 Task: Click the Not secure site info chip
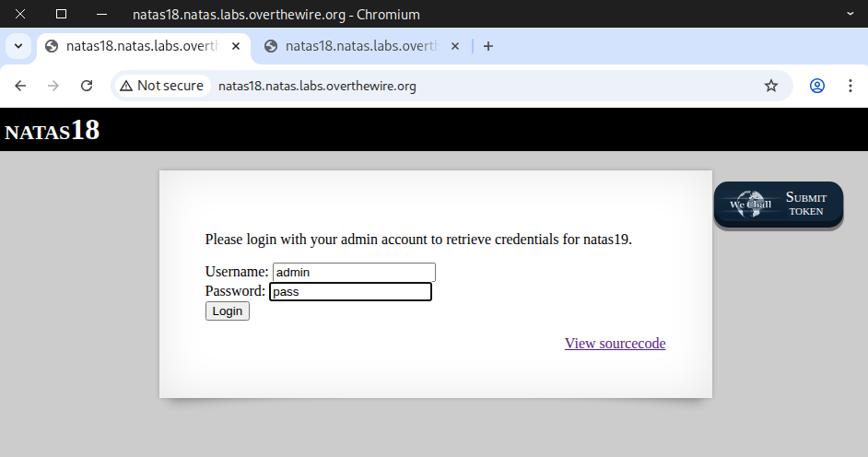pos(162,86)
